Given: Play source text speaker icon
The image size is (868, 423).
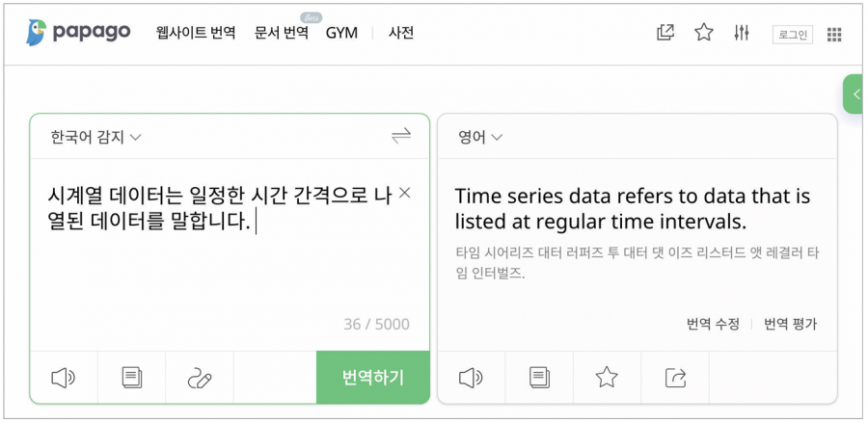Looking at the screenshot, I should point(63,379).
